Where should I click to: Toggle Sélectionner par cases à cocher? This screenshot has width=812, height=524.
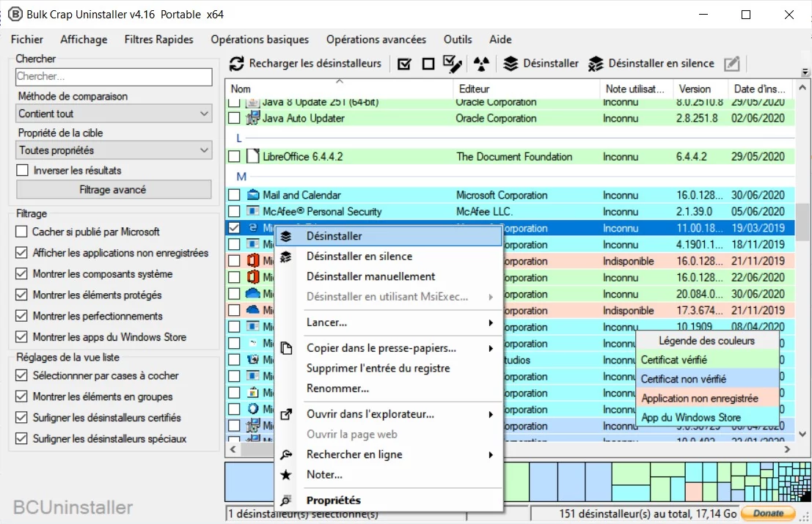[21, 375]
